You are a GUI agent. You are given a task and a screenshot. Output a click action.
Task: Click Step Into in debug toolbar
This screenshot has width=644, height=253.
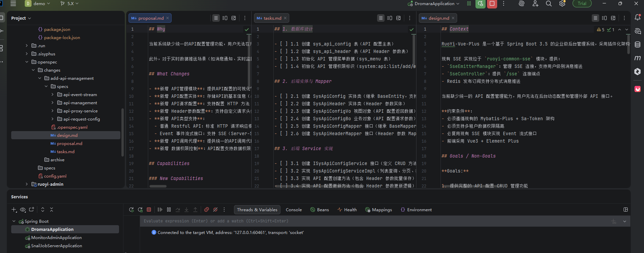pos(187,210)
